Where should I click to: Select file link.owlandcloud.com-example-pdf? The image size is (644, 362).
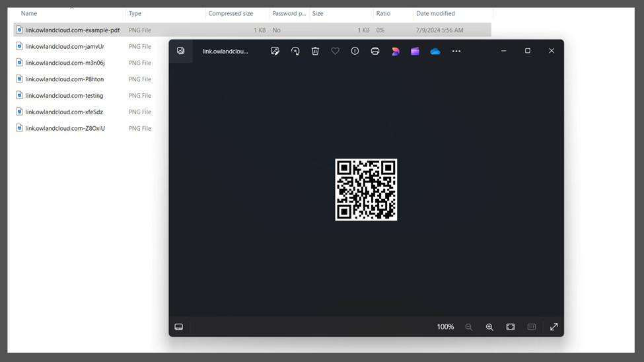[x=72, y=30]
